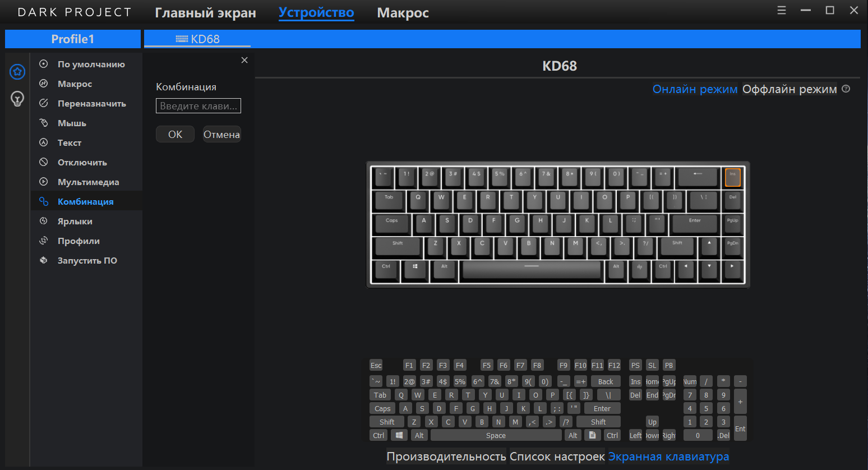Select the highlighted Ins key on keyboard image

(x=732, y=177)
